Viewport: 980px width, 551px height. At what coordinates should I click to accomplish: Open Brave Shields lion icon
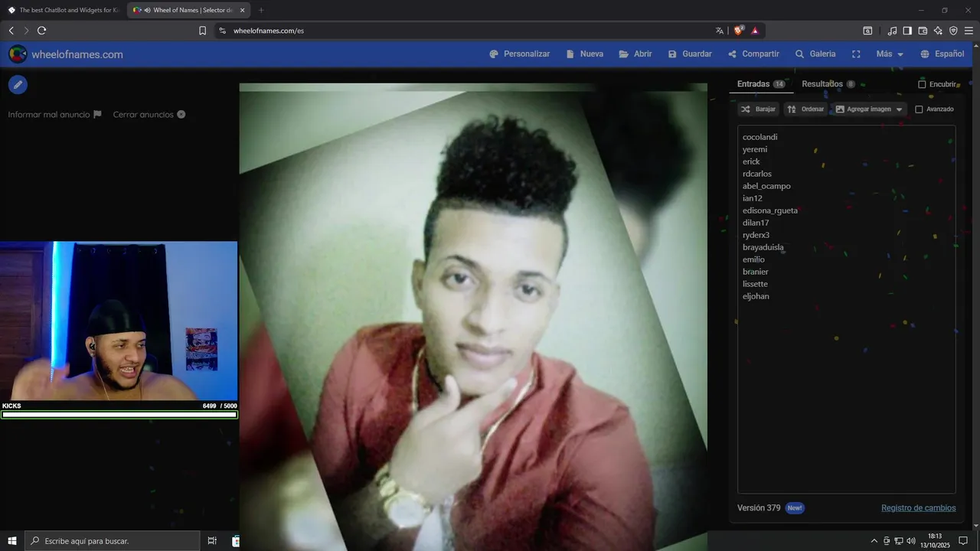tap(739, 31)
